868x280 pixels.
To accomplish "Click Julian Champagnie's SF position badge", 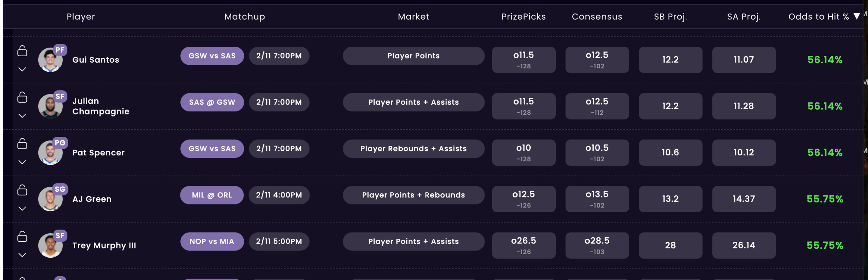I will pos(60,96).
